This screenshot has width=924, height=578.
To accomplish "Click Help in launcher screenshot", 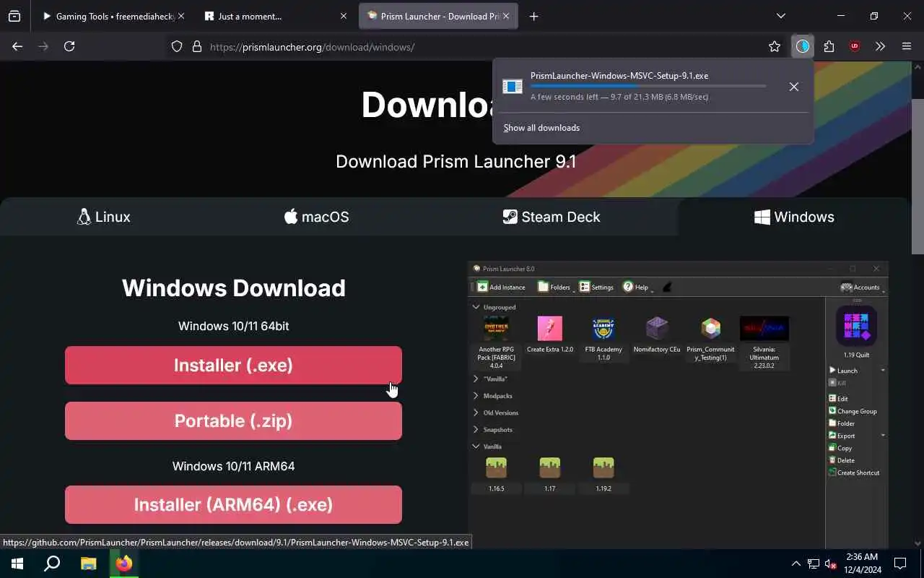I will point(636,287).
